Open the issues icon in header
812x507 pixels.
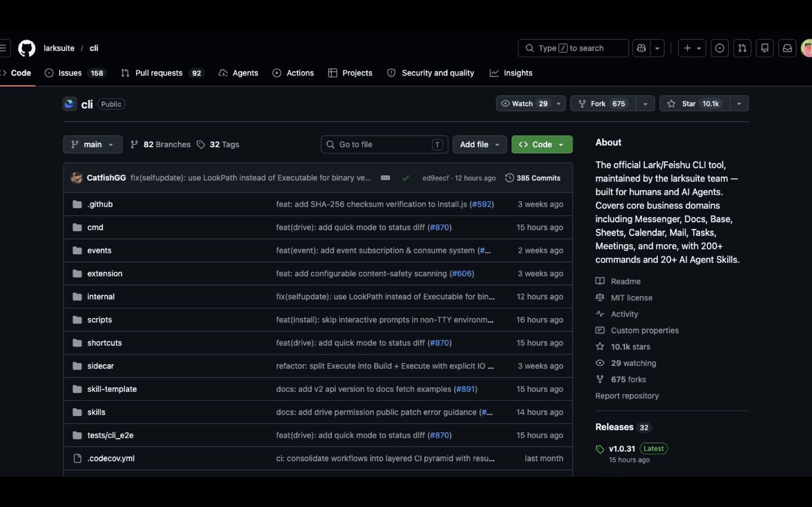(x=720, y=48)
